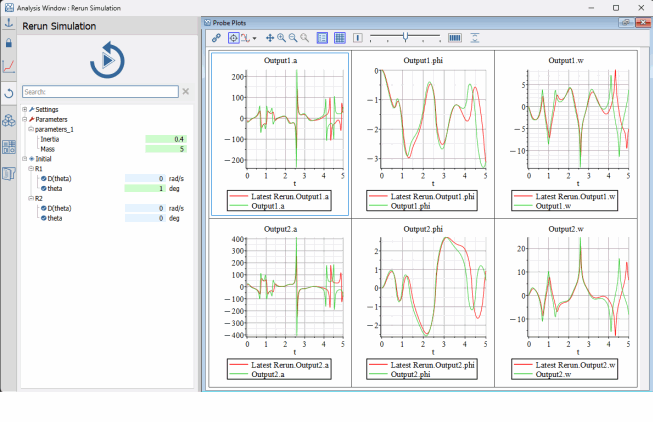Open the axis scale dropdown arrow in toolbar
653x422 pixels.
coord(255,38)
